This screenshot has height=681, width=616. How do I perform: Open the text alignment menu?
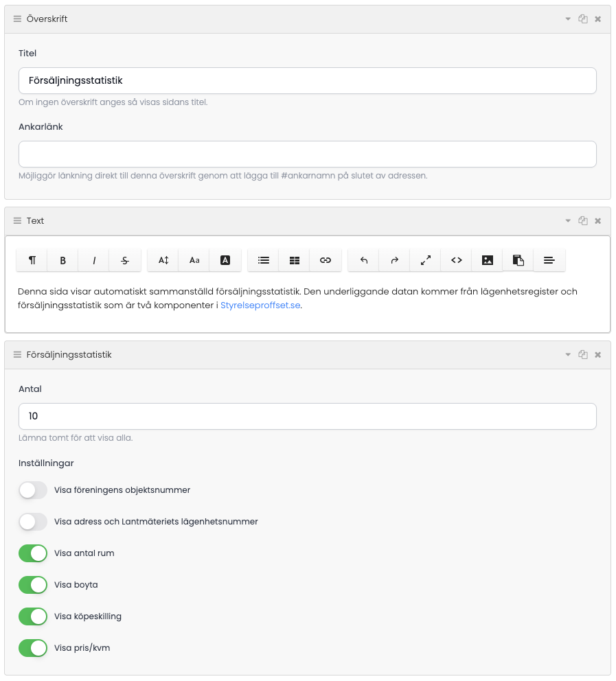click(x=549, y=260)
